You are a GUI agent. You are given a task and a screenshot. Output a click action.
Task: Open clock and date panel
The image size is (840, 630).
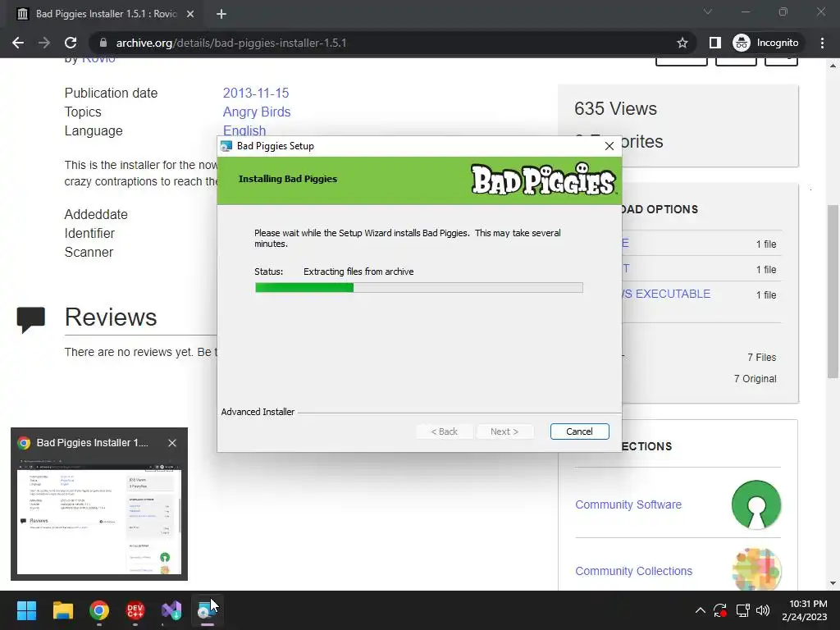pyautogui.click(x=804, y=610)
